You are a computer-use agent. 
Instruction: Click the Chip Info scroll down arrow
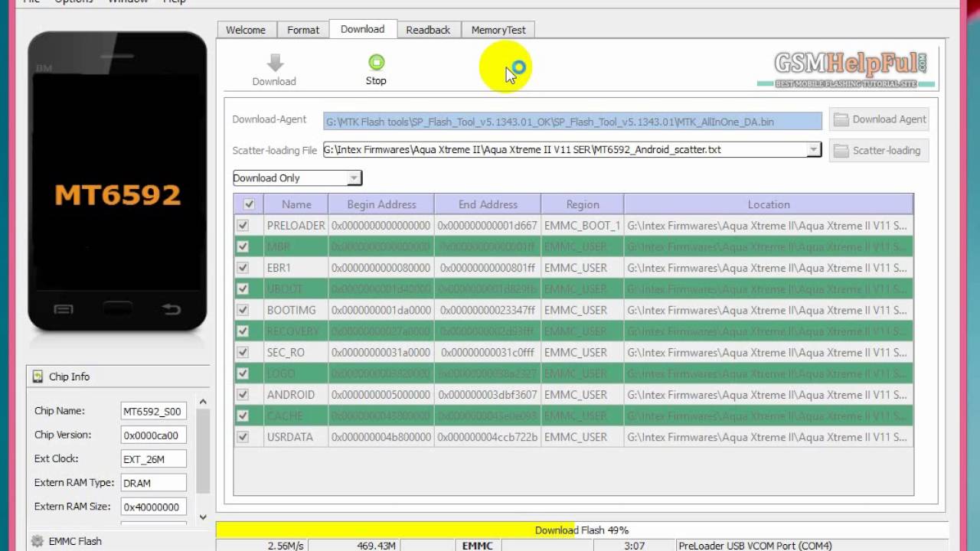pyautogui.click(x=203, y=517)
